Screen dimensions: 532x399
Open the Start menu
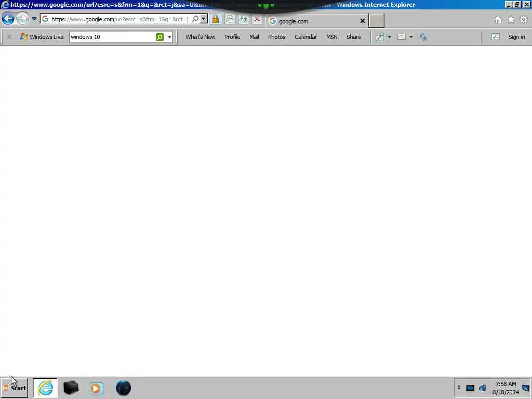coord(15,388)
